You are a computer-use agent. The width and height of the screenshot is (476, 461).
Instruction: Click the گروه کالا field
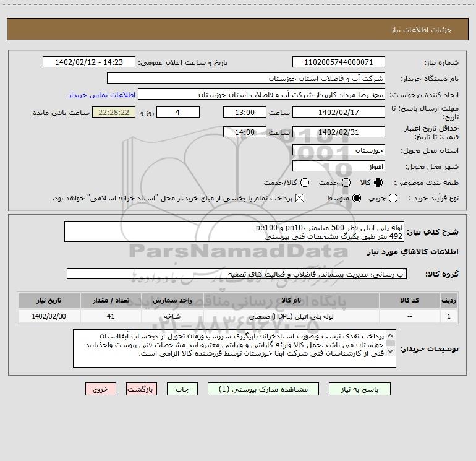click(237, 274)
